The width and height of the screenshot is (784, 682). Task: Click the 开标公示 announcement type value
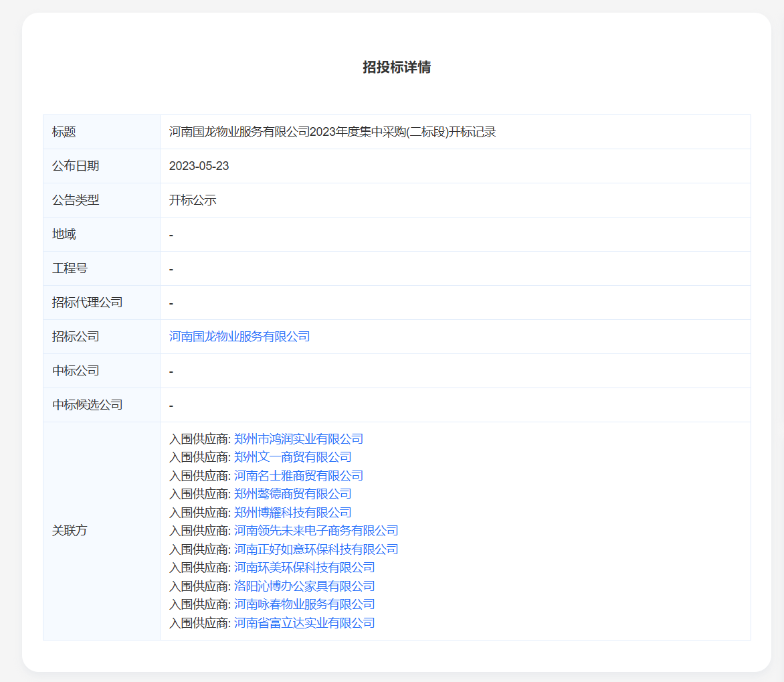pyautogui.click(x=193, y=200)
